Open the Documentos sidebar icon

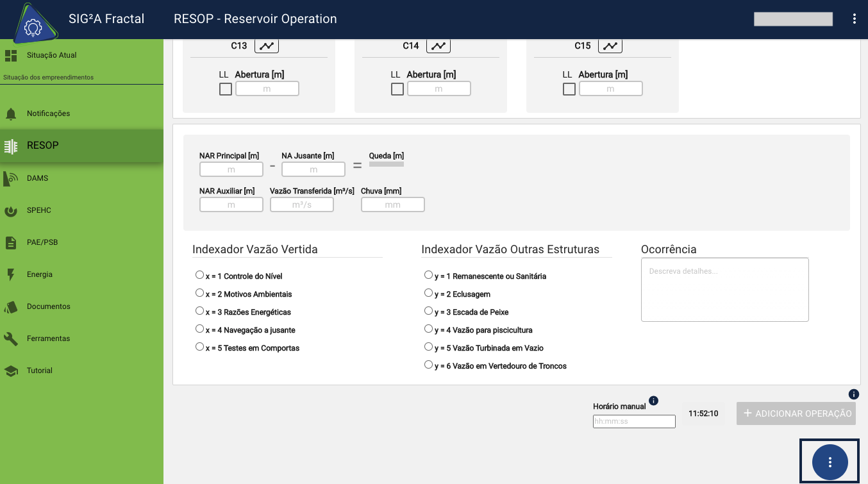[10, 306]
